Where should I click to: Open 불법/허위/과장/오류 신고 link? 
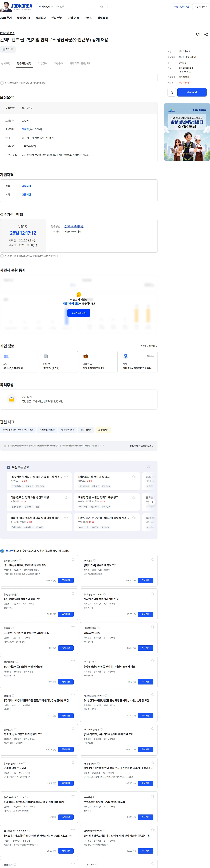(142, 445)
